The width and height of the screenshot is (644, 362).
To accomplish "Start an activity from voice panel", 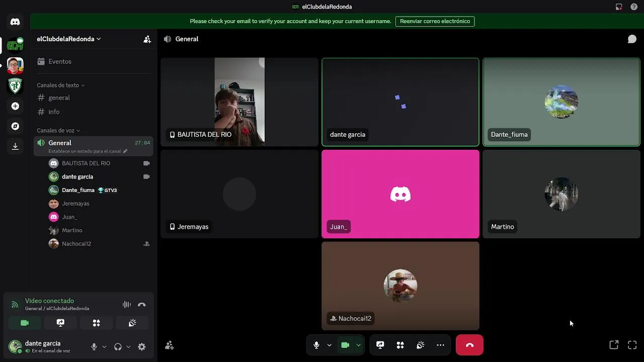I will (x=96, y=323).
